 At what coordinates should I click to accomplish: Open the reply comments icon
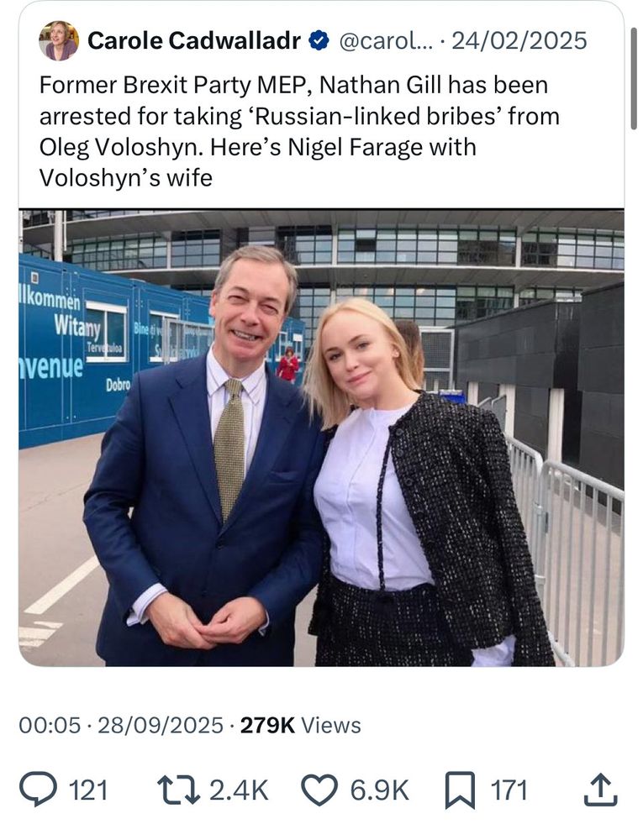[x=39, y=788]
